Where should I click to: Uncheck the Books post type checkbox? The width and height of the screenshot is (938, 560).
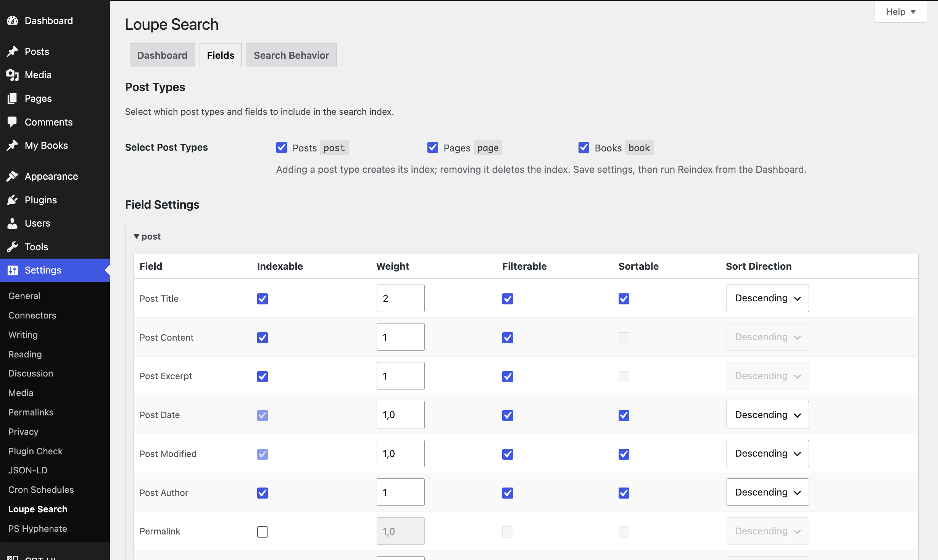584,148
